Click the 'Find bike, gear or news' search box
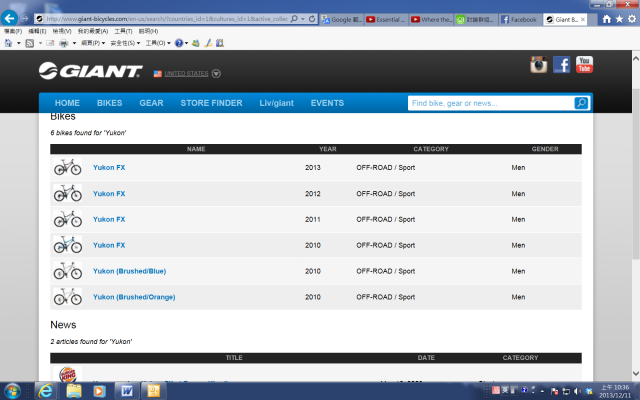640x400 pixels. (491, 103)
